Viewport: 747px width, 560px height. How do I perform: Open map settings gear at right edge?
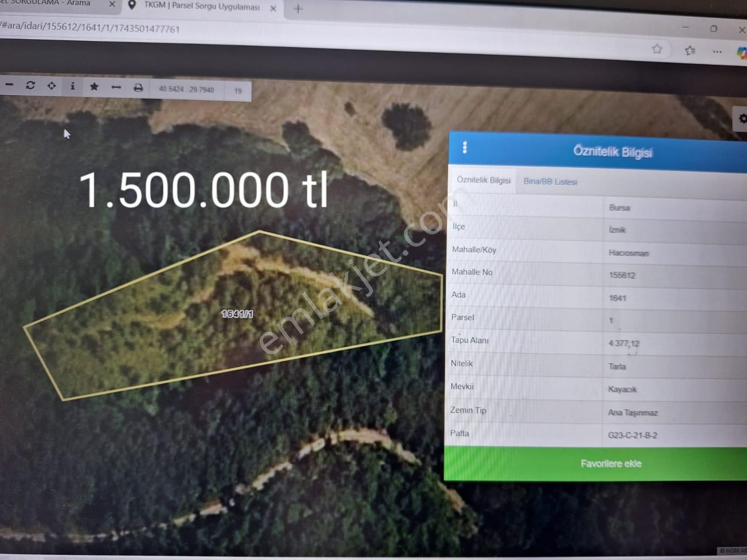tap(742, 119)
